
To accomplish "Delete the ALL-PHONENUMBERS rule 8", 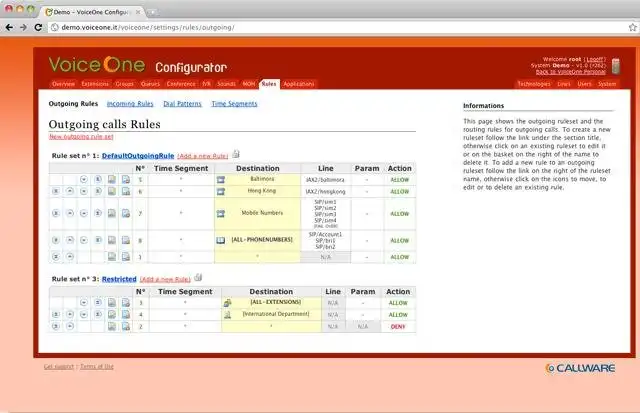I will [126, 240].
